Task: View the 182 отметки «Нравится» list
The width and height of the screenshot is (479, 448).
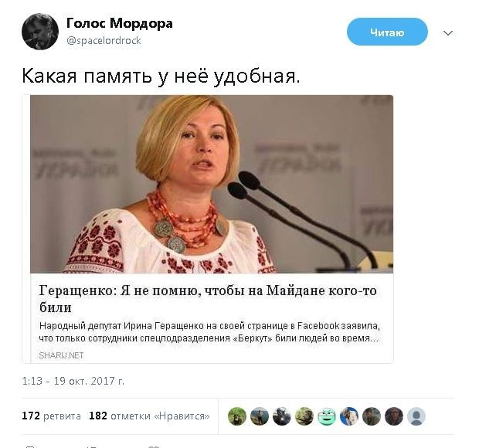Action: 149,416
